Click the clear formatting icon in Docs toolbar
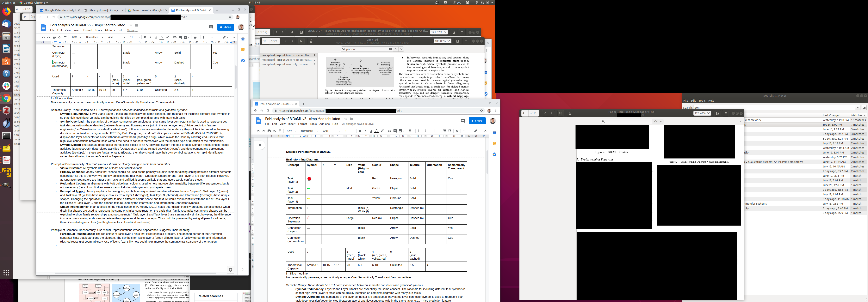 point(457,131)
